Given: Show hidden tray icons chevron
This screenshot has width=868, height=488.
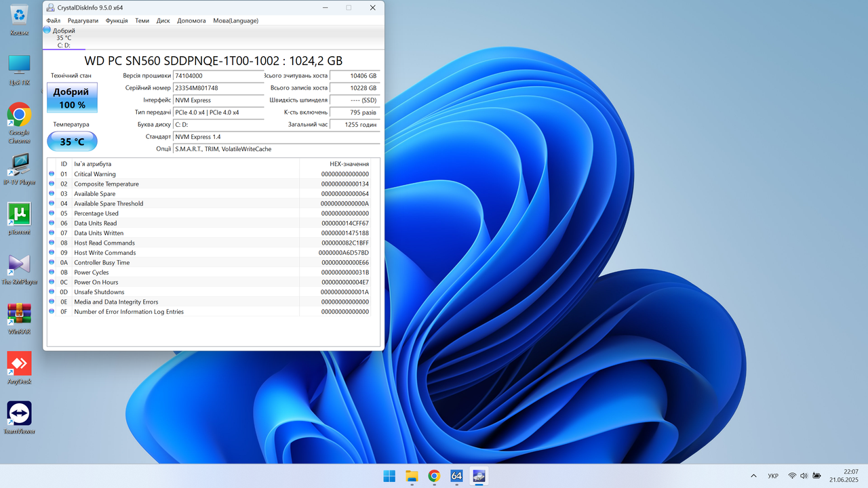Looking at the screenshot, I should [x=753, y=476].
